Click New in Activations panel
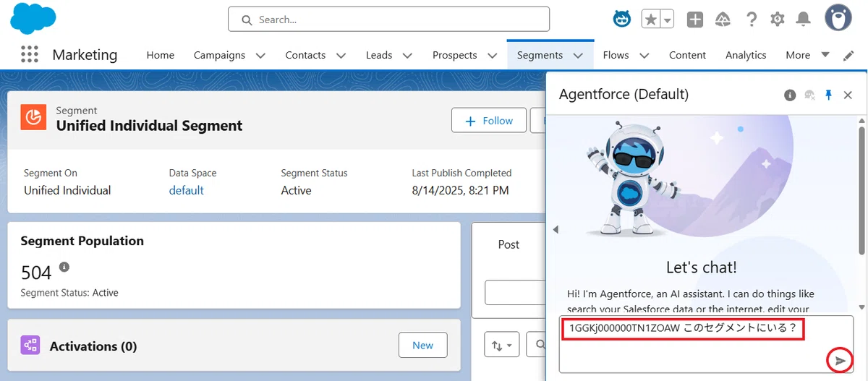868x381 pixels. (423, 345)
